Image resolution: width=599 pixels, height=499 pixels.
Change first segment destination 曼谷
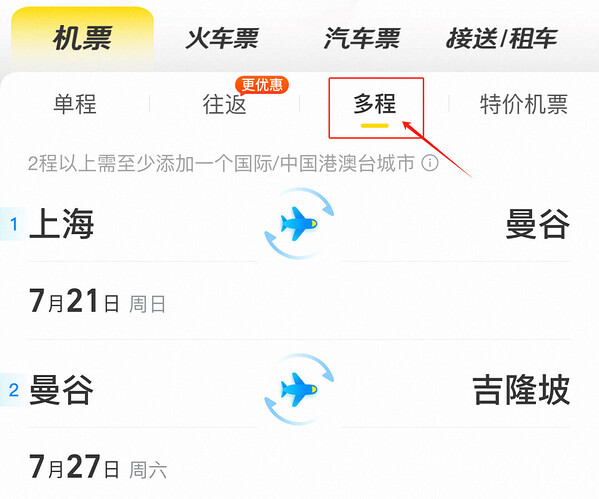(x=538, y=224)
